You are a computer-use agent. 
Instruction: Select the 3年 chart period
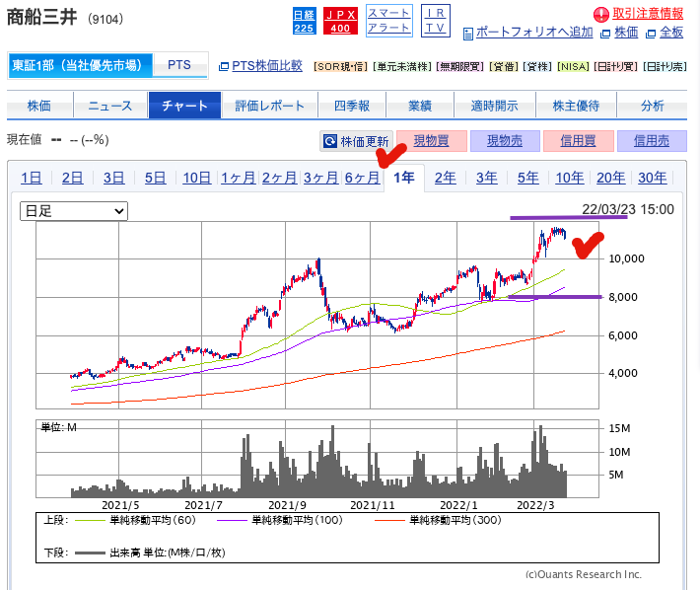click(x=487, y=178)
